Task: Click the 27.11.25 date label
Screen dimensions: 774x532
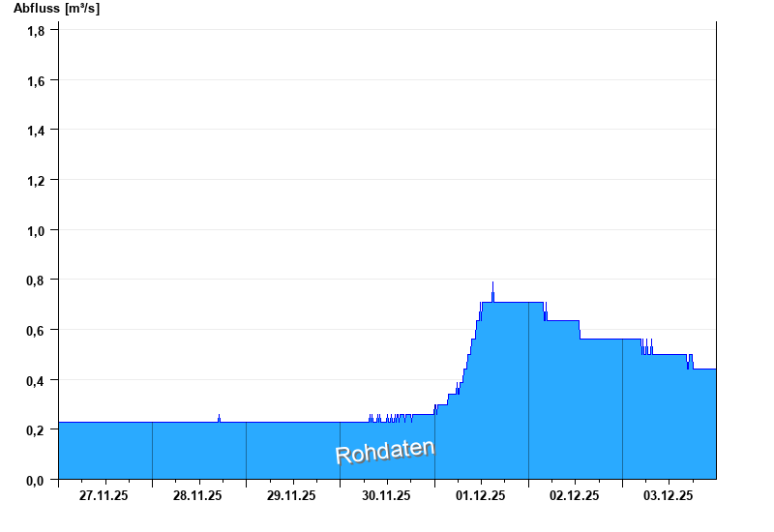Action: point(104,495)
